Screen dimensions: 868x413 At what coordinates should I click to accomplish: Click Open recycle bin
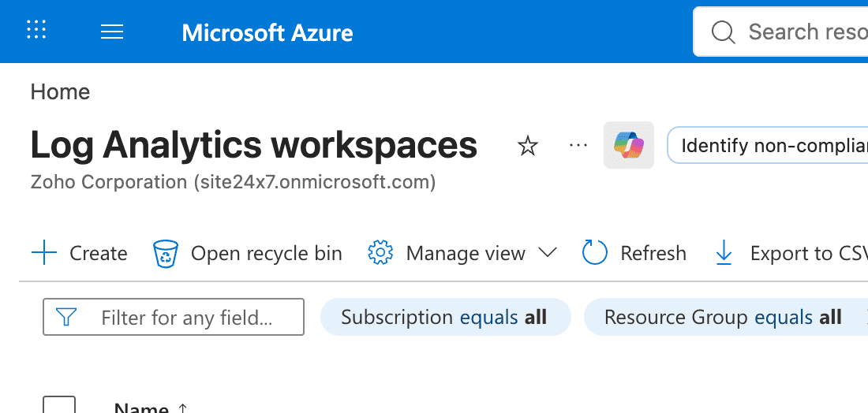click(x=248, y=253)
